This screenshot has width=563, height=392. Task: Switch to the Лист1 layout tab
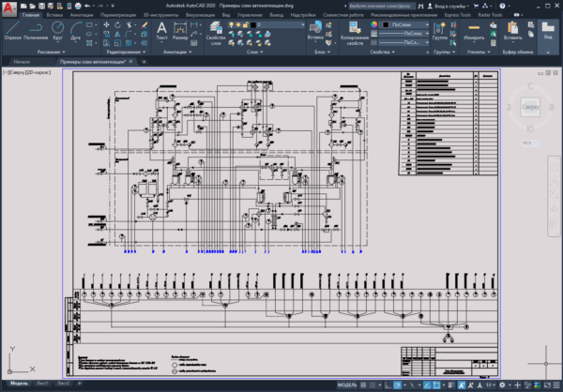click(42, 384)
